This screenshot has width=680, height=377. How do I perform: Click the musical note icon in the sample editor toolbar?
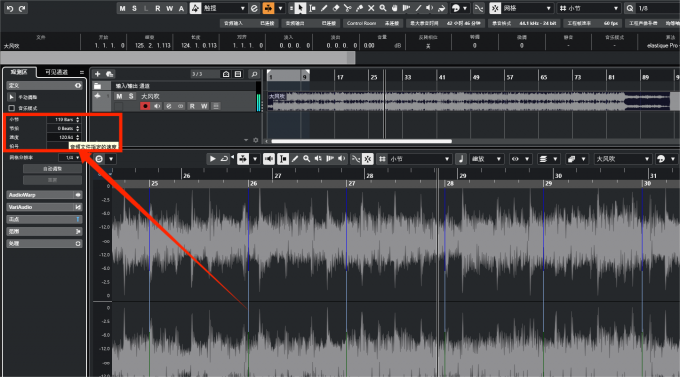pos(461,159)
